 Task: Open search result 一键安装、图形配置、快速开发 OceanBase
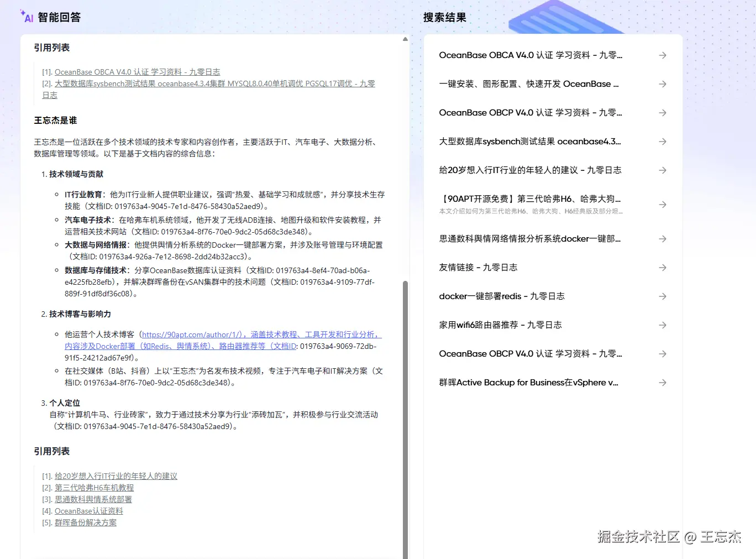click(529, 84)
